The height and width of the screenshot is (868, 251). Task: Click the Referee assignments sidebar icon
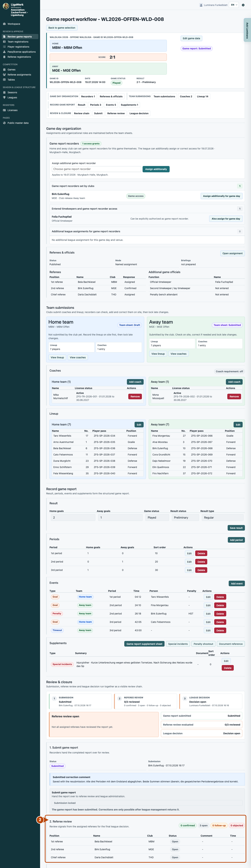[4, 75]
